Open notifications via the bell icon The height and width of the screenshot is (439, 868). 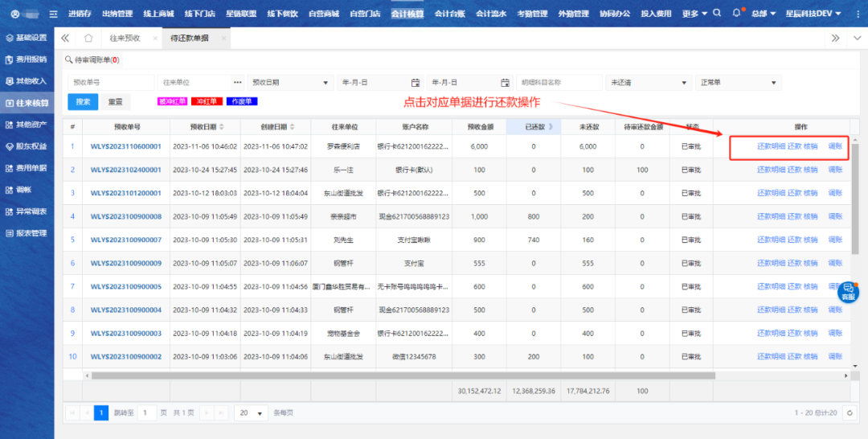[737, 14]
